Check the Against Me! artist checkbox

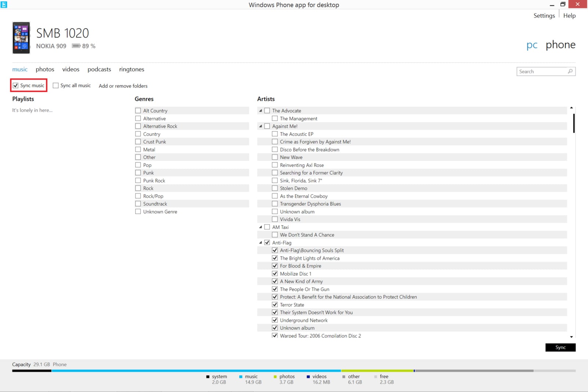267,126
